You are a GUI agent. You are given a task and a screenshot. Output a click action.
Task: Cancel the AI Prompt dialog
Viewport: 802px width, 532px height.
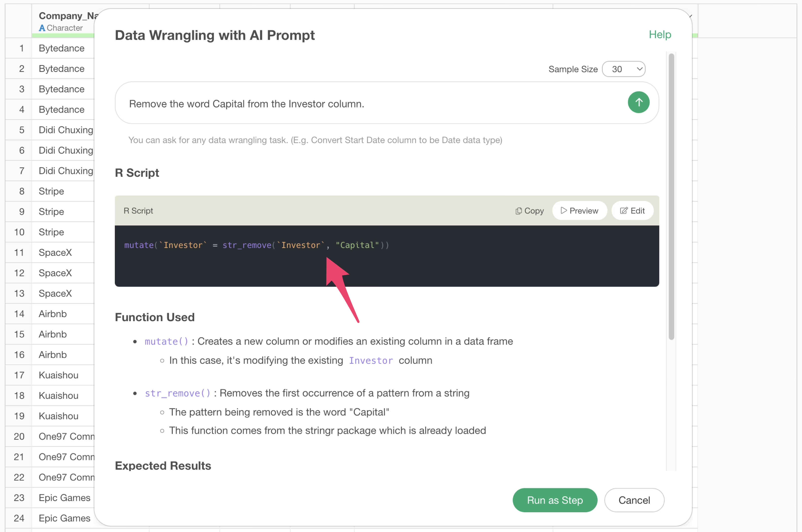(634, 500)
